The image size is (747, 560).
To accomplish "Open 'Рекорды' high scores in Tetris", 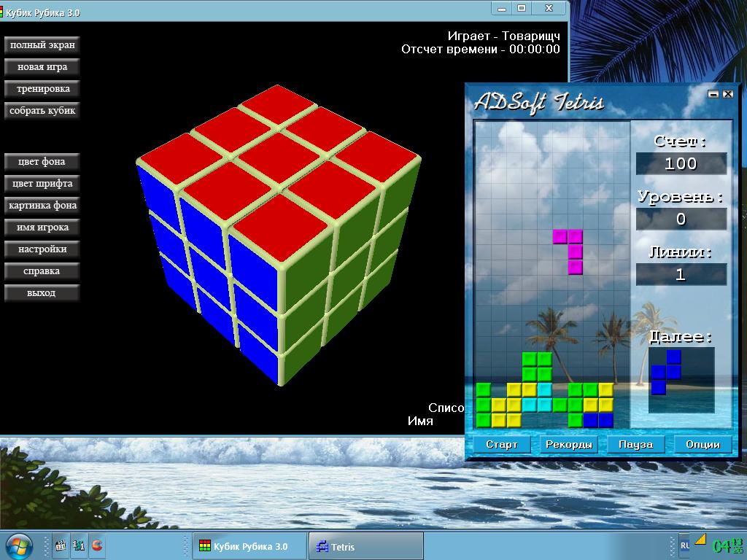I will (x=569, y=444).
